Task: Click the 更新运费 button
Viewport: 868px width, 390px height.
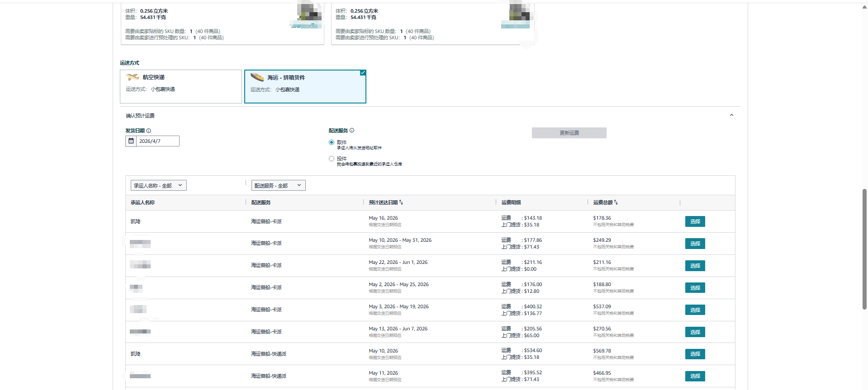Action: pos(569,133)
